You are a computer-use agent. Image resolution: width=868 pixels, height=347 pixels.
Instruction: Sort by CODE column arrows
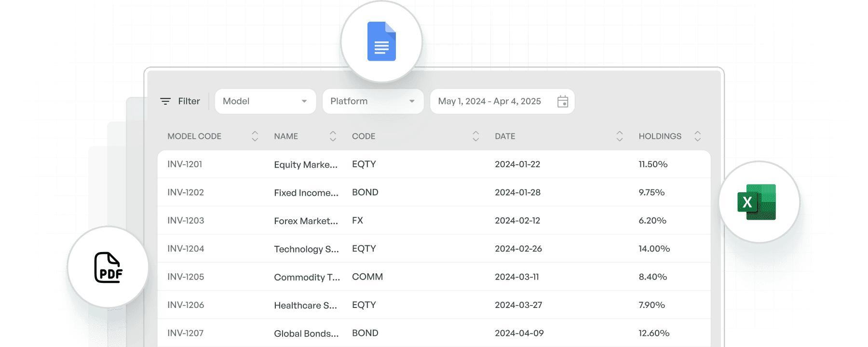pos(476,136)
